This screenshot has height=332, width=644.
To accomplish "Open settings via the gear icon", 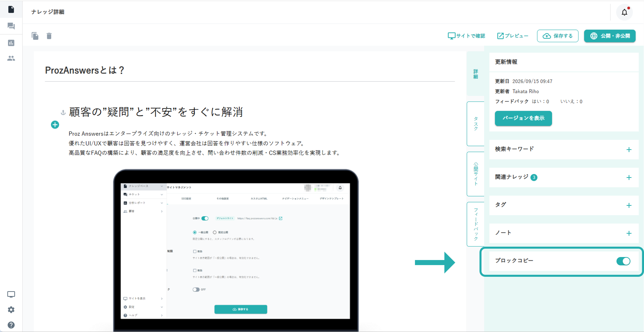I will (x=11, y=310).
